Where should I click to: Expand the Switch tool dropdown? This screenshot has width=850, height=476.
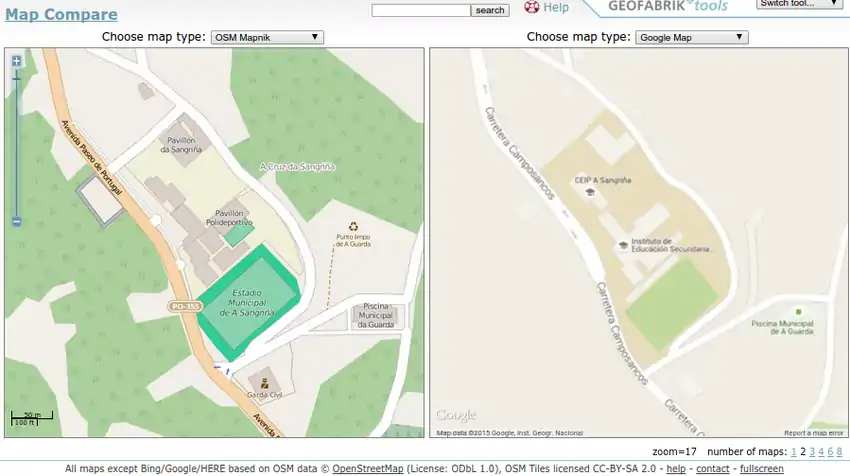point(800,4)
